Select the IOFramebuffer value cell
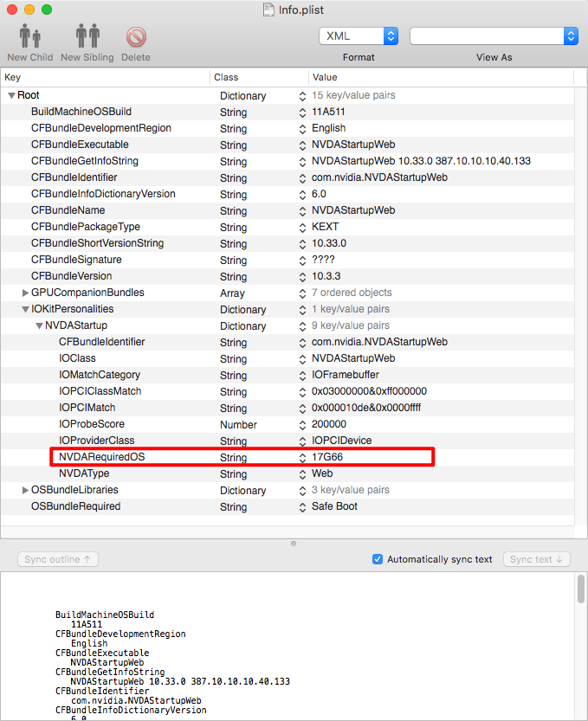This screenshot has width=588, height=721. point(345,375)
